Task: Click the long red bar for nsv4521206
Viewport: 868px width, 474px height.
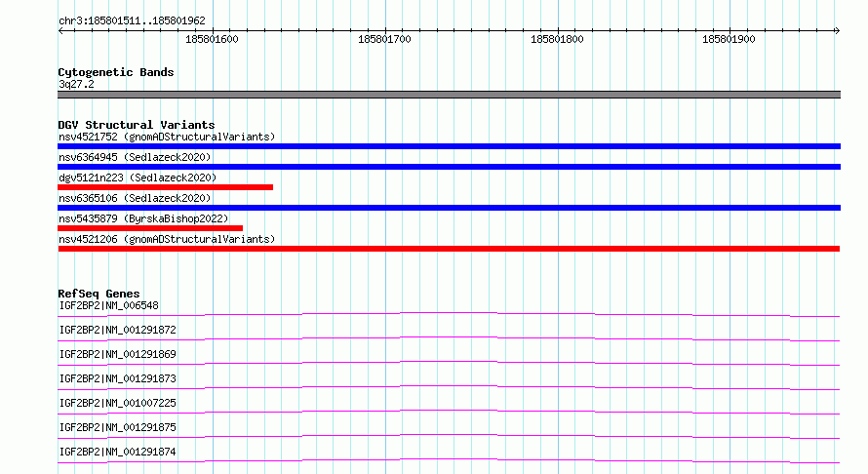Action: (x=449, y=249)
